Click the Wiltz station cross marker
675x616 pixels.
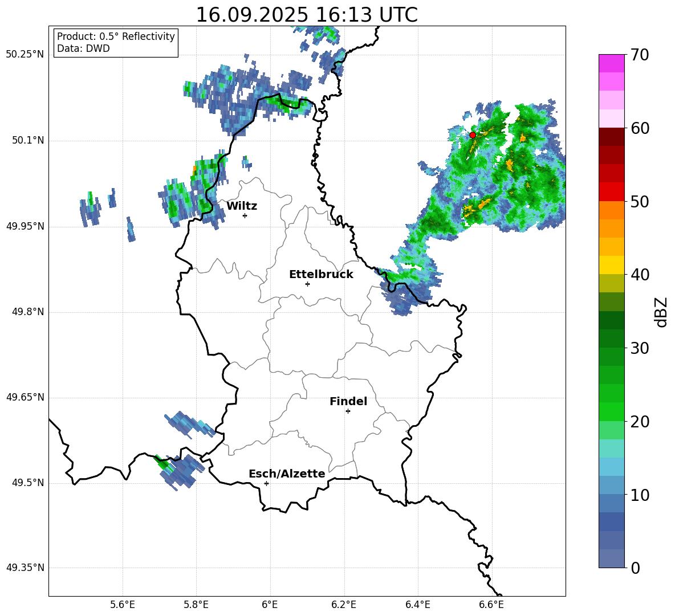pos(245,215)
